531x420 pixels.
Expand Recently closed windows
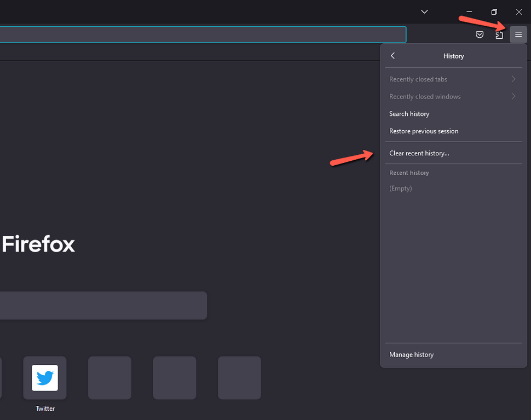click(453, 96)
